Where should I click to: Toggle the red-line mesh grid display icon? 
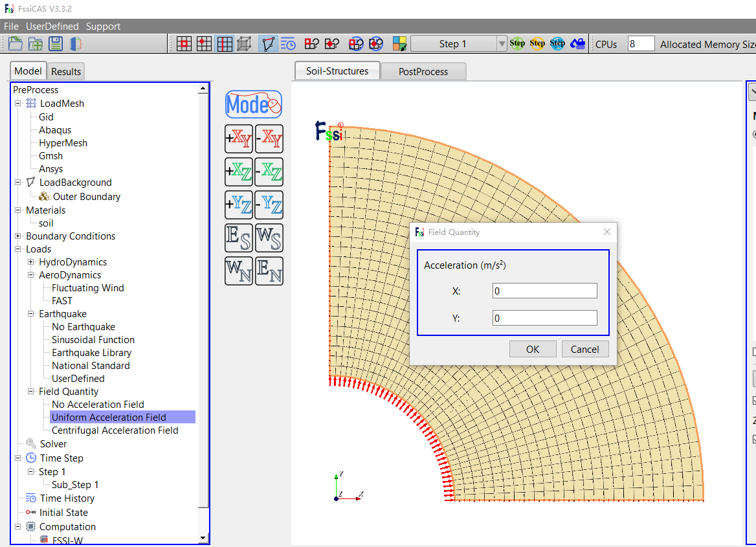tap(225, 44)
